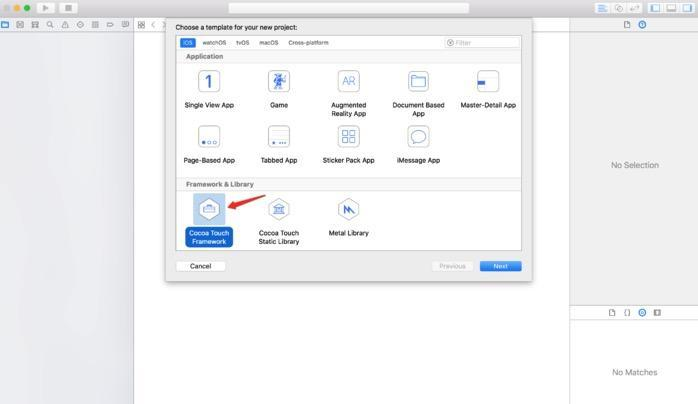698x404 pixels.
Task: Select the watchOS platform tab
Action: (214, 43)
